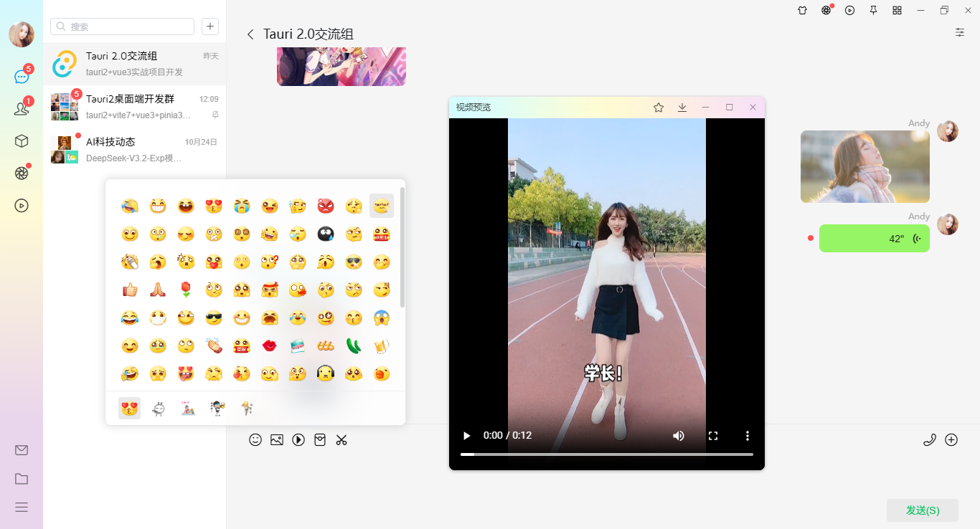The height and width of the screenshot is (529, 980).
Task: Open the mail icon in sidebar
Action: (22, 450)
